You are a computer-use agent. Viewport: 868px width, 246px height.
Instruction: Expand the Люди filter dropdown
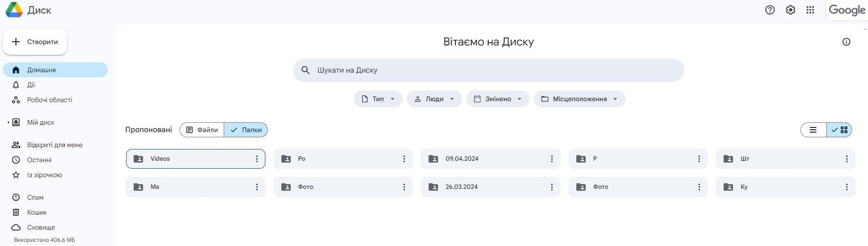tap(434, 99)
